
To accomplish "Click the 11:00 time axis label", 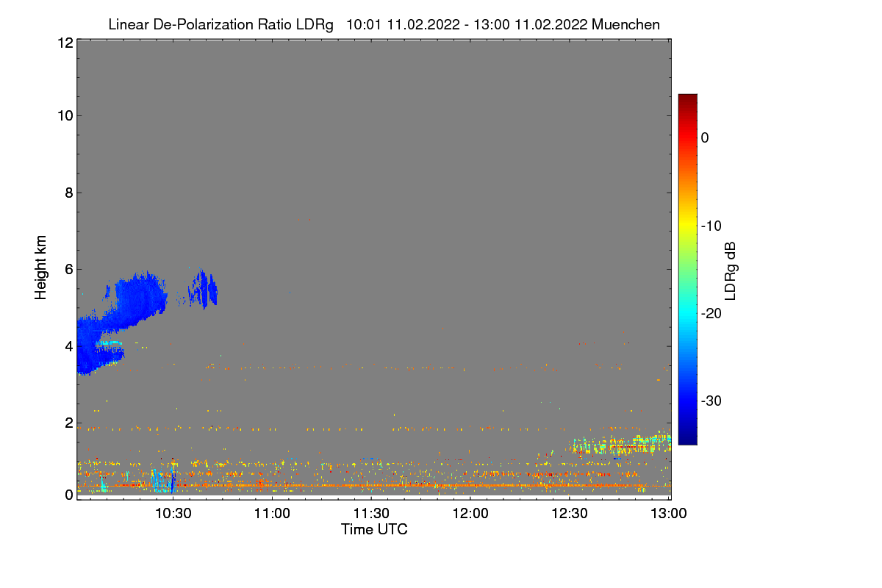I will point(272,514).
